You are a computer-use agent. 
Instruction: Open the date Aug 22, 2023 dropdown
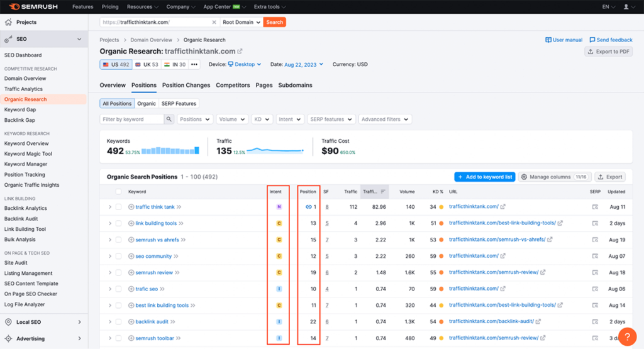(304, 65)
